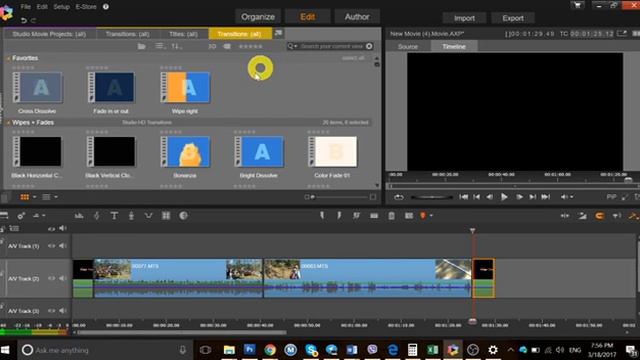Toggle PiP mode in player
The height and width of the screenshot is (360, 640).
pyautogui.click(x=611, y=197)
